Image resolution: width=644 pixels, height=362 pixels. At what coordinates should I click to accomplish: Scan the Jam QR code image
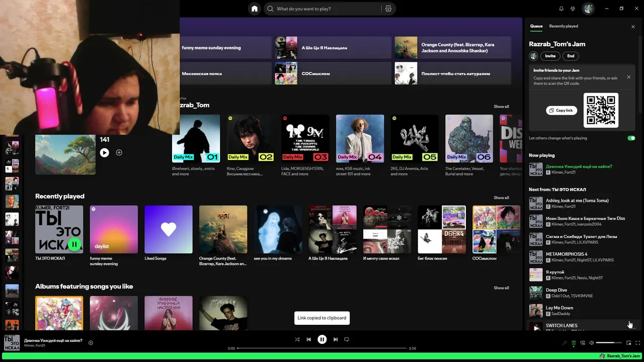coord(601,110)
